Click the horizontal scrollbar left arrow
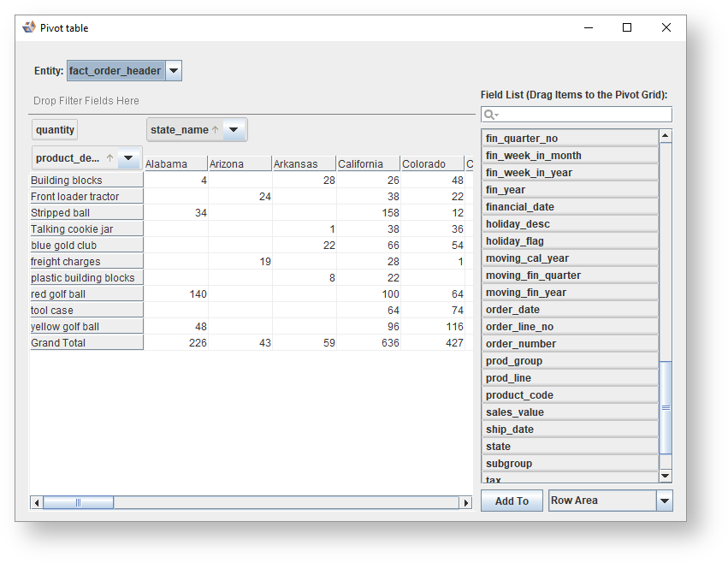The image size is (728, 563). coord(37,503)
